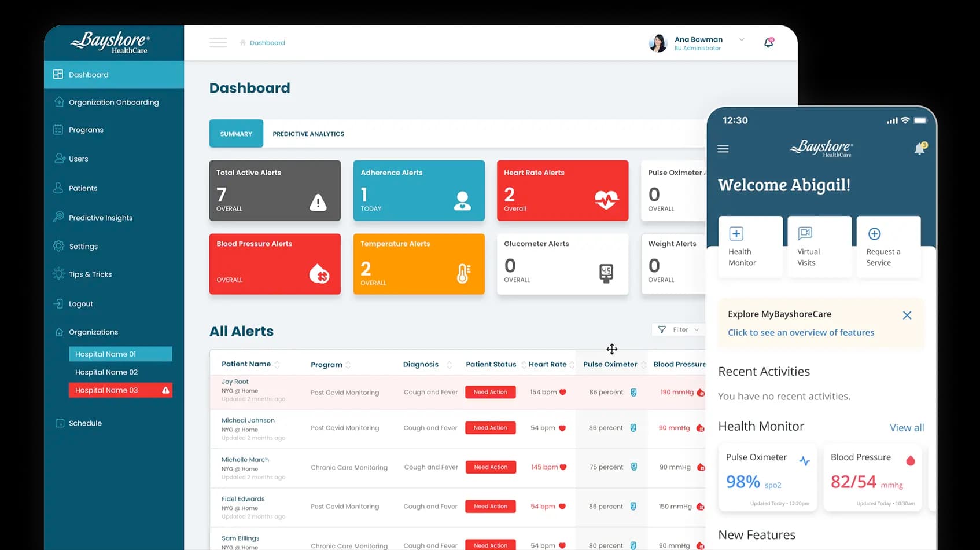980x550 pixels.
Task: Click the Heart Rate Alerts heart icon
Action: pos(606,200)
